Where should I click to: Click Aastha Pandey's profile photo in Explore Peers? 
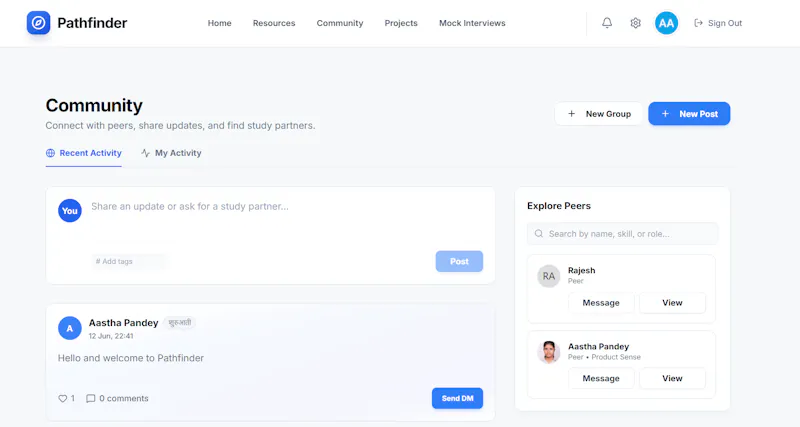[x=548, y=352]
